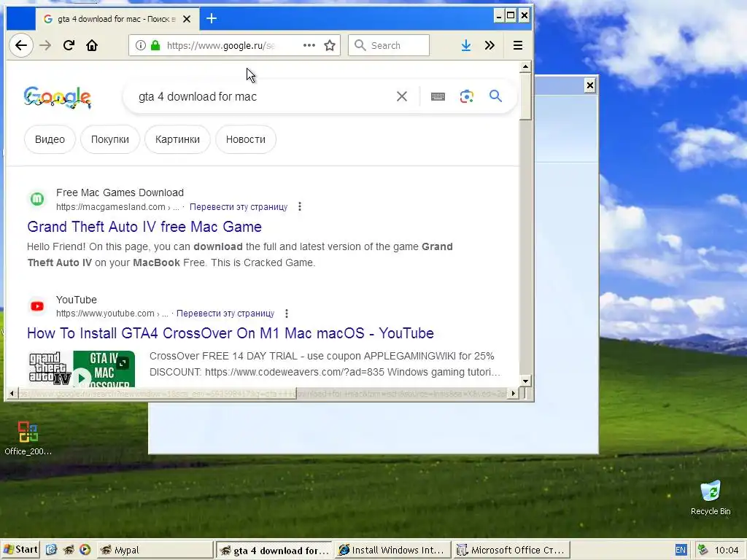Viewport: 747px width, 560px height.
Task: Click the vertical scrollbar up arrow
Action: pos(525,66)
